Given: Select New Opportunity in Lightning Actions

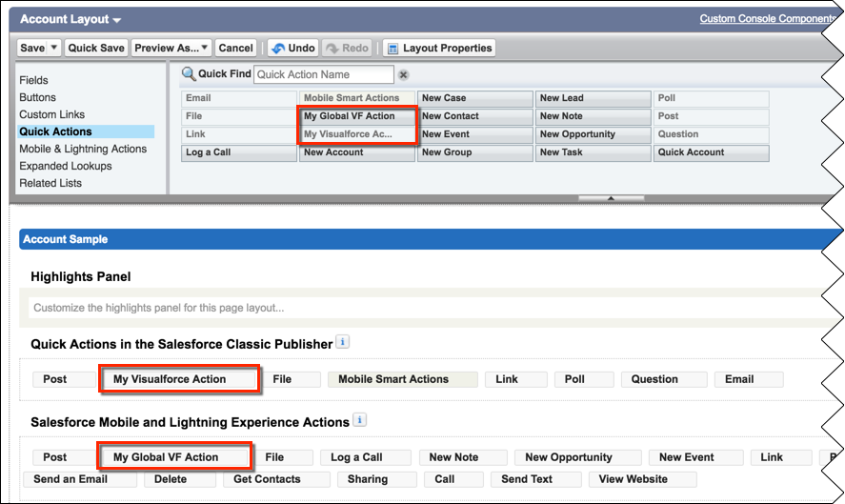Looking at the screenshot, I should pyautogui.click(x=578, y=457).
